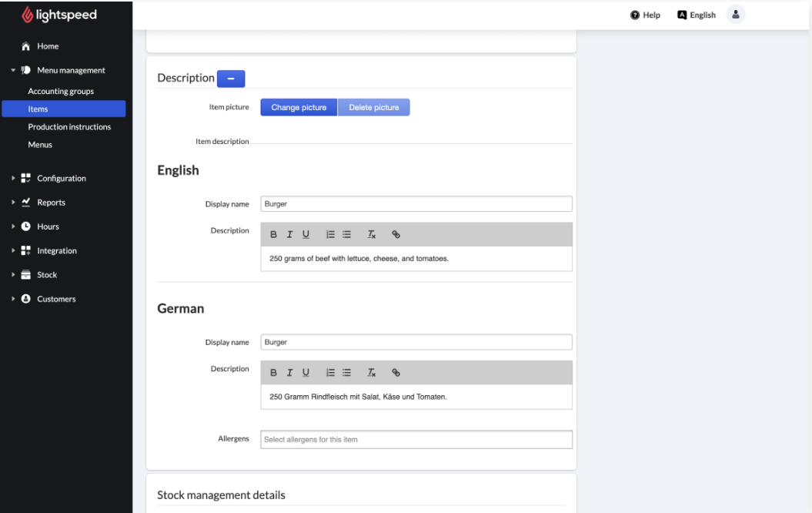Screen dimensions: 812x513
Task: Click the Change picture button
Action: point(299,108)
